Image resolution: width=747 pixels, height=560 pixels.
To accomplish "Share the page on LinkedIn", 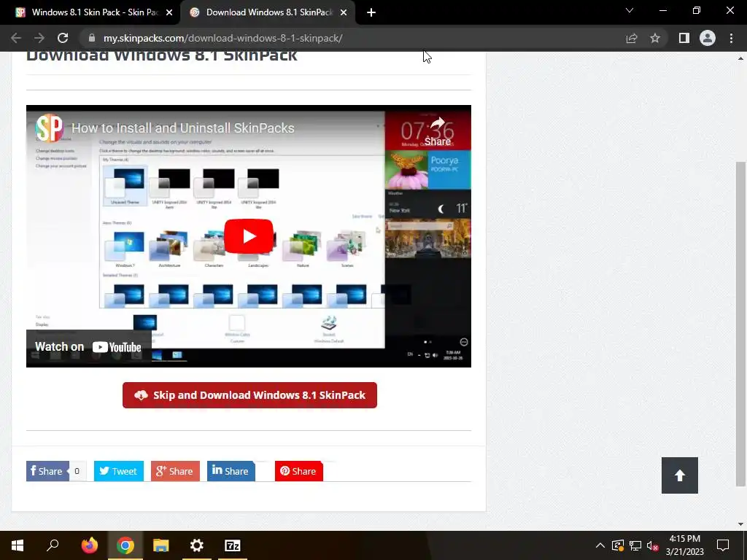I will (231, 471).
